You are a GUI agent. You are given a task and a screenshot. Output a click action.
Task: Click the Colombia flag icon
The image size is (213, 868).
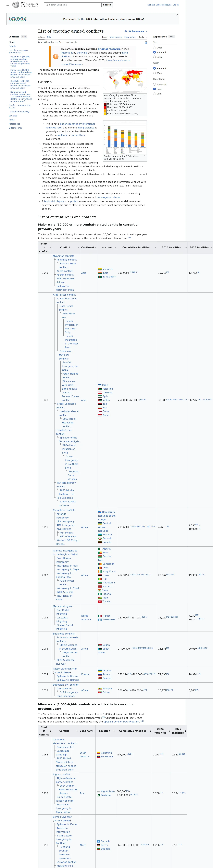[98, 753]
